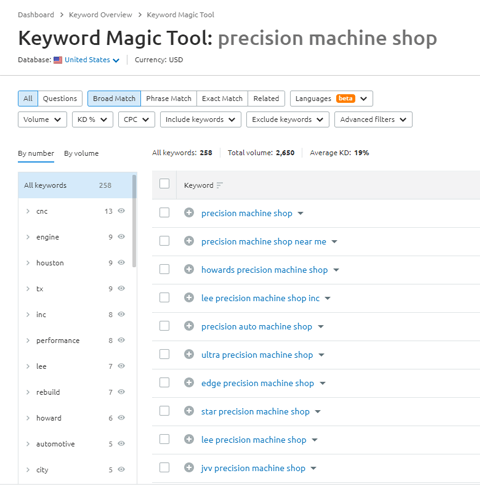
Task: Add 'howards precision machine shop' plus icon
Action: pos(189,269)
